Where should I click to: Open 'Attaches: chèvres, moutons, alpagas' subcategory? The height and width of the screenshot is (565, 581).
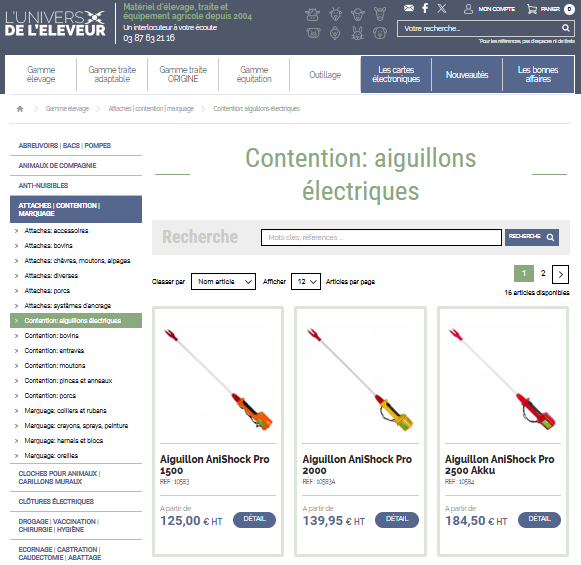click(x=77, y=261)
